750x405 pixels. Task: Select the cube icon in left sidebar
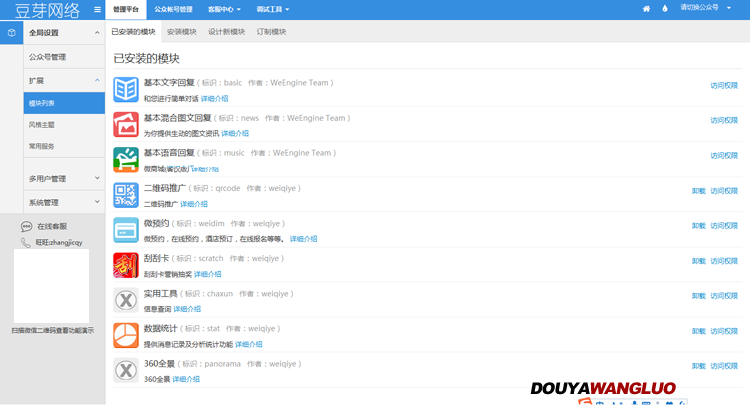(11, 33)
